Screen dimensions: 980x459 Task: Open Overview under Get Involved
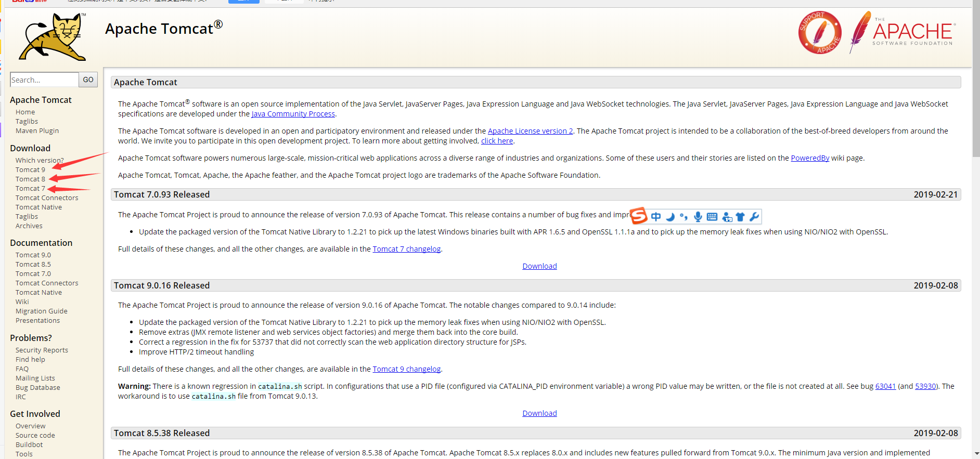30,426
